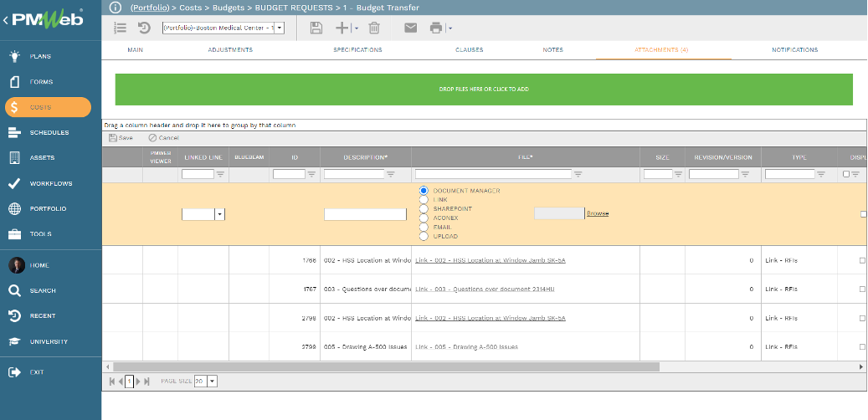Tick display checkbox for Drawing A-500 row
The height and width of the screenshot is (420, 868).
(862, 347)
